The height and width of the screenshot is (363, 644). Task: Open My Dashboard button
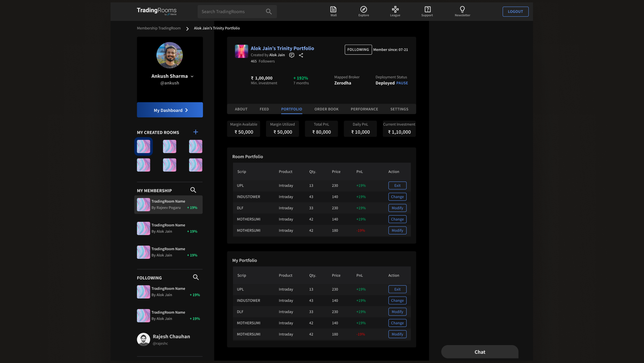point(170,110)
